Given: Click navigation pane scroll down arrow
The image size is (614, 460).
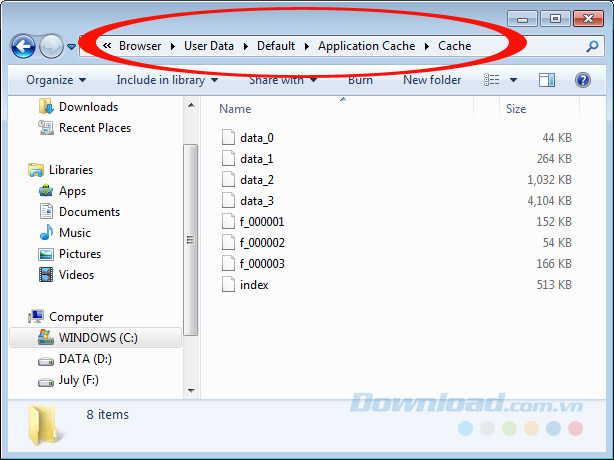Looking at the screenshot, I should tap(191, 390).
